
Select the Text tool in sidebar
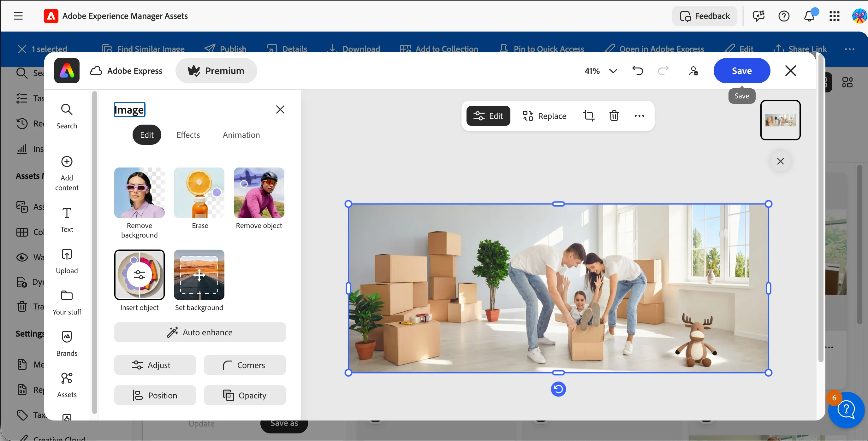[x=67, y=220]
